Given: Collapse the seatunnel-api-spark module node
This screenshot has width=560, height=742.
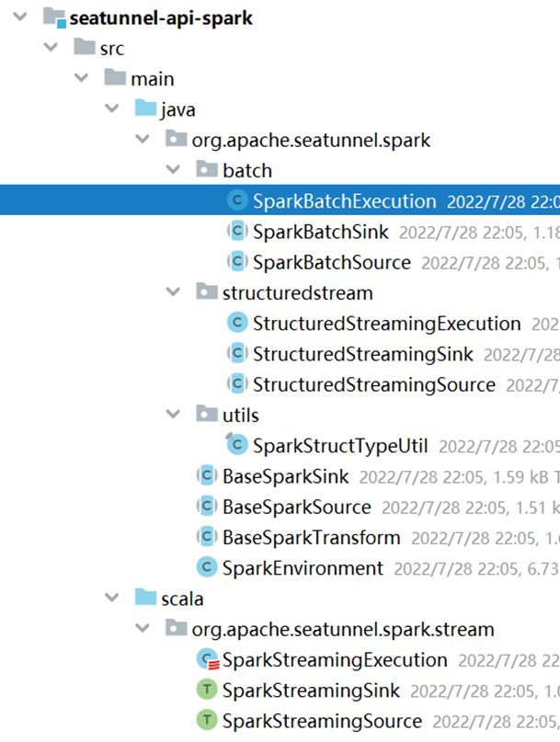Looking at the screenshot, I should pos(20,17).
